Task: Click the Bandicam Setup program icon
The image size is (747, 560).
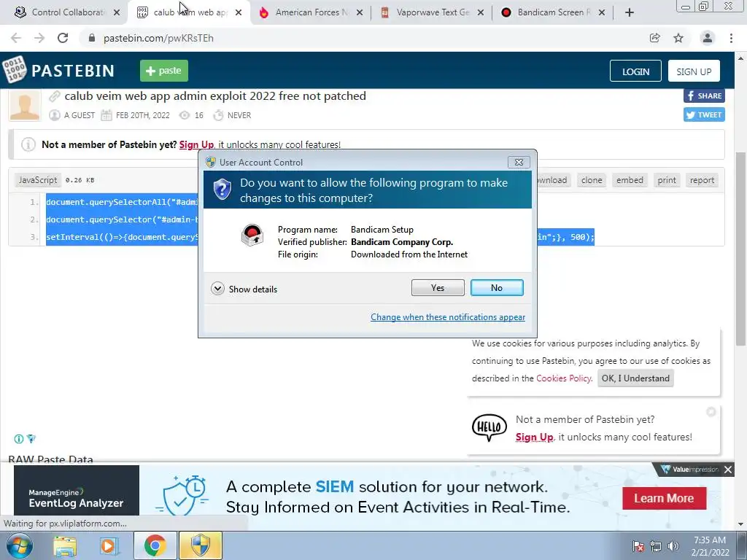Action: pyautogui.click(x=252, y=235)
